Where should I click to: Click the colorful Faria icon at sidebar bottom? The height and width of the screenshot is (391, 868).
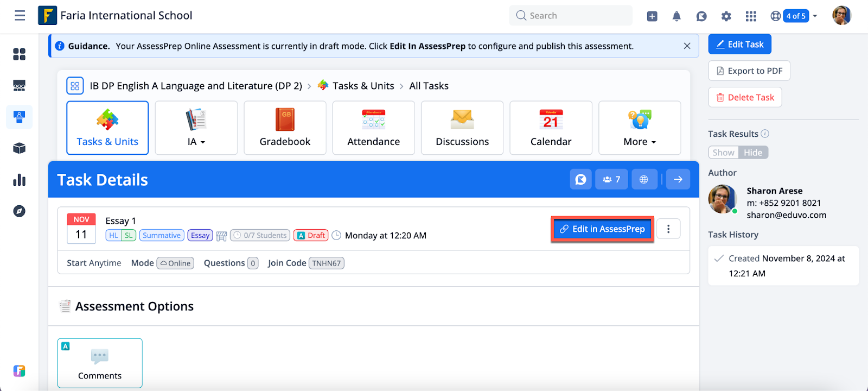[x=20, y=371]
